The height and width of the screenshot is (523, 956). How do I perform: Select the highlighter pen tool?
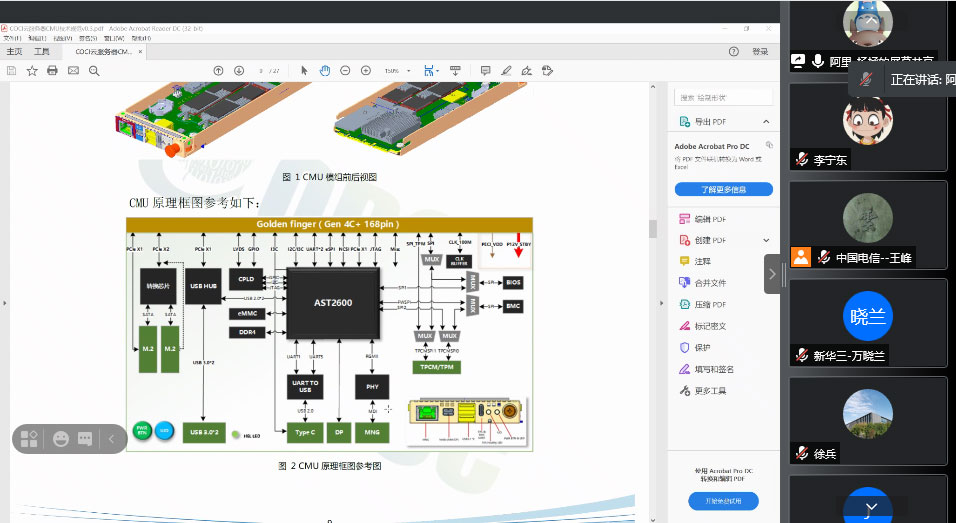tap(506, 71)
